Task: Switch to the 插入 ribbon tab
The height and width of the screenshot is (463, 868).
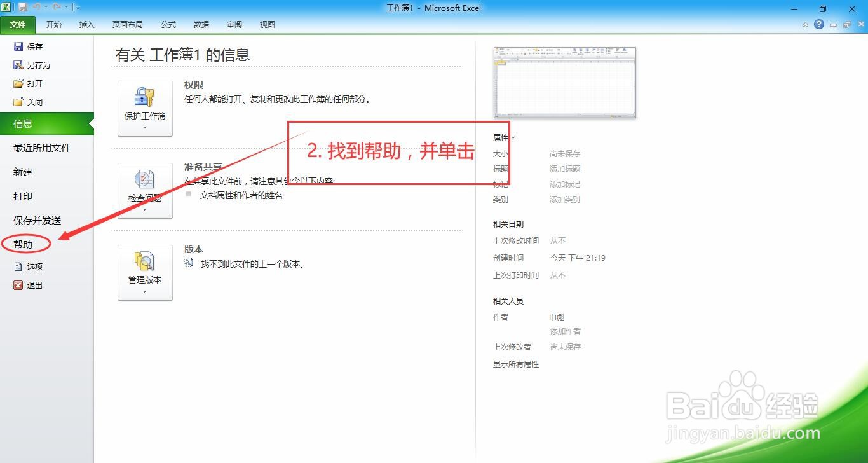Action: click(86, 24)
